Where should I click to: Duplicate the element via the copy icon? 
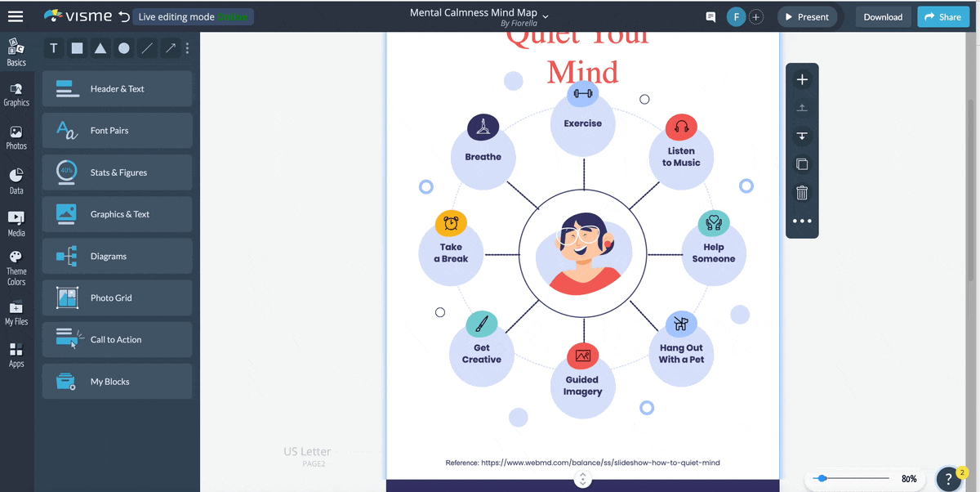pyautogui.click(x=801, y=163)
